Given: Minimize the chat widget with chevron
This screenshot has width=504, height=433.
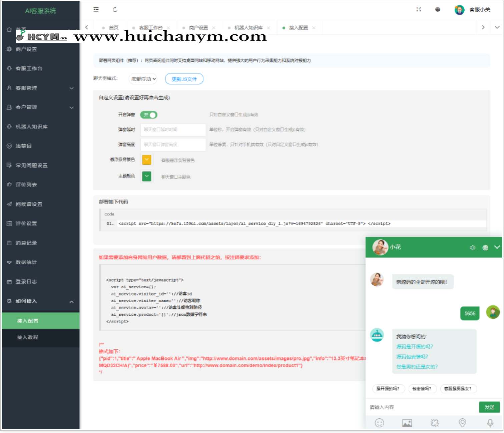Looking at the screenshot, I should [x=497, y=247].
